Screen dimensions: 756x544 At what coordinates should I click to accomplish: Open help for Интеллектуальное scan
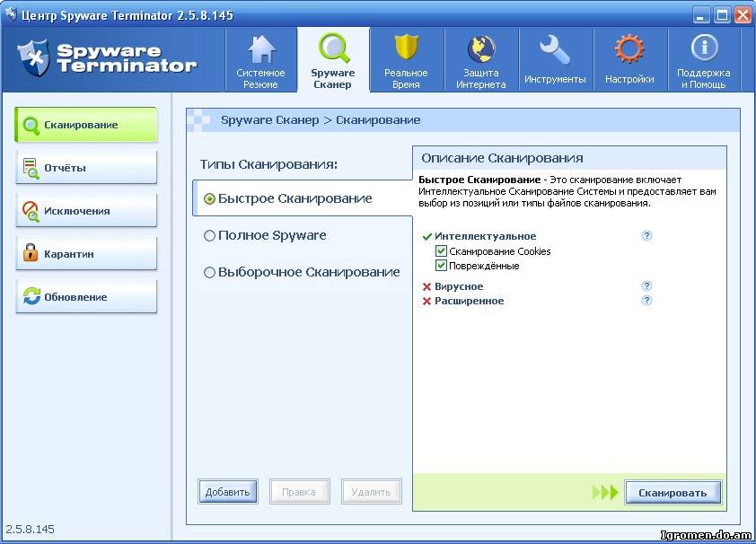(646, 235)
